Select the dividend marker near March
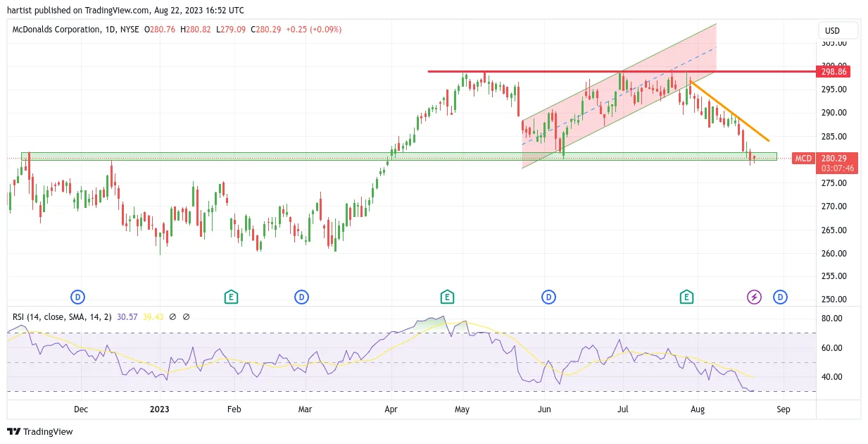This screenshot has height=444, width=868. click(301, 297)
